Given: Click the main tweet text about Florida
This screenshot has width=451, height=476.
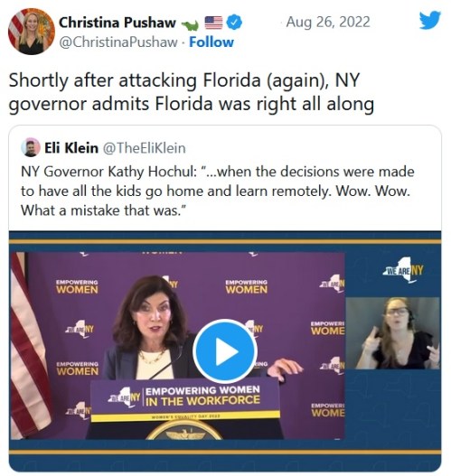Looking at the screenshot, I should [192, 92].
